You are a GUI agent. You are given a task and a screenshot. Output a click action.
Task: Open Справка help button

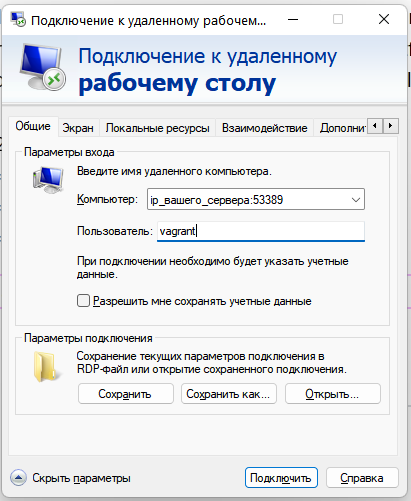point(362,478)
